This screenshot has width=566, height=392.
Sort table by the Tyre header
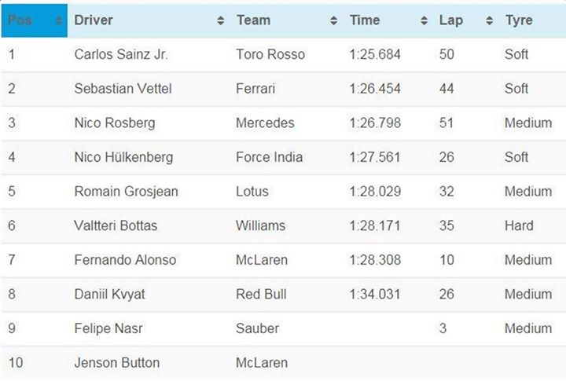tap(518, 20)
